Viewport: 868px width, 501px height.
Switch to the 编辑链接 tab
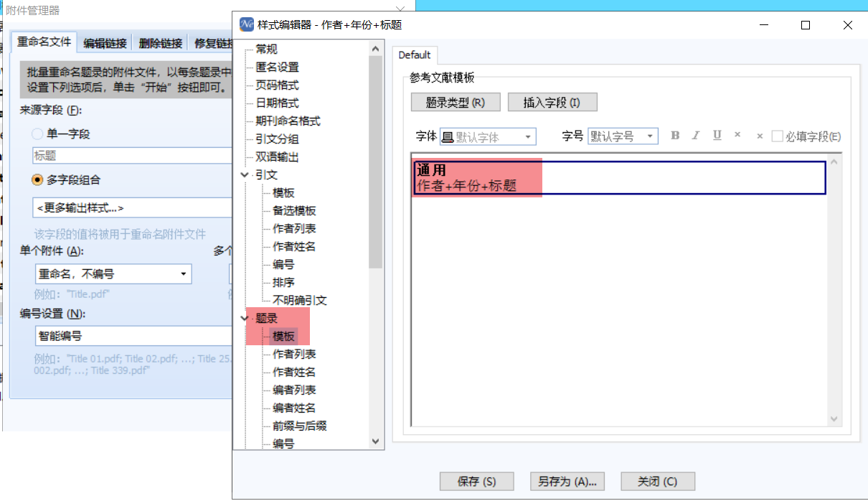tap(105, 43)
